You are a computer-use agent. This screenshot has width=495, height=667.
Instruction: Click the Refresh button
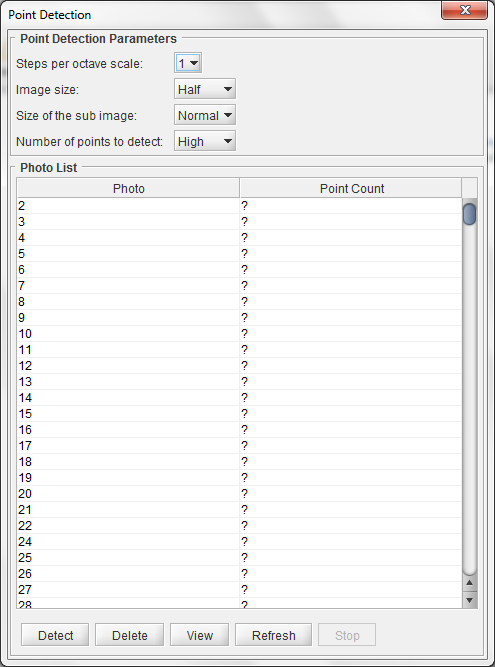pos(273,635)
